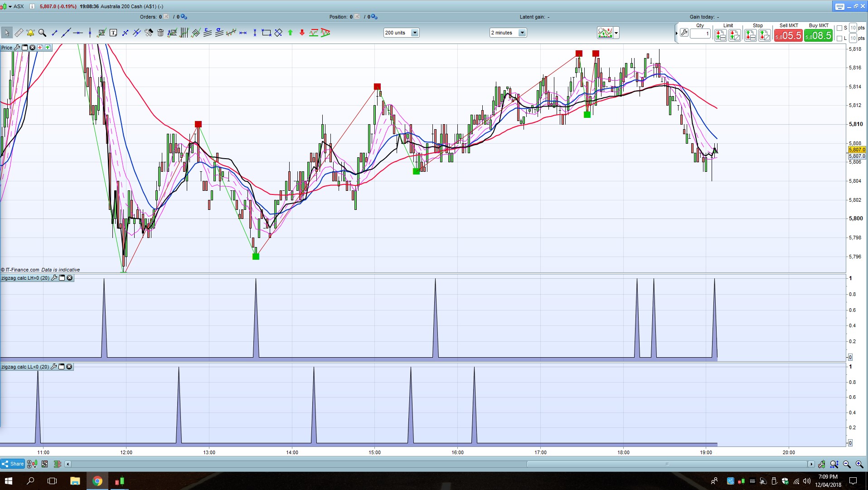The width and height of the screenshot is (868, 490).
Task: Click the taskbar clock showing 7:09 PM
Action: point(828,481)
